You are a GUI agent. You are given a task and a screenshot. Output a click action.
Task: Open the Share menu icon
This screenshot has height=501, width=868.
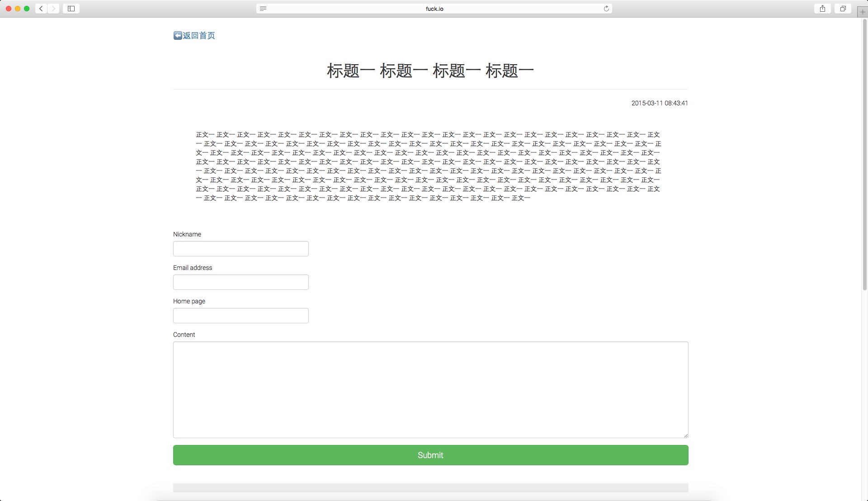click(822, 8)
